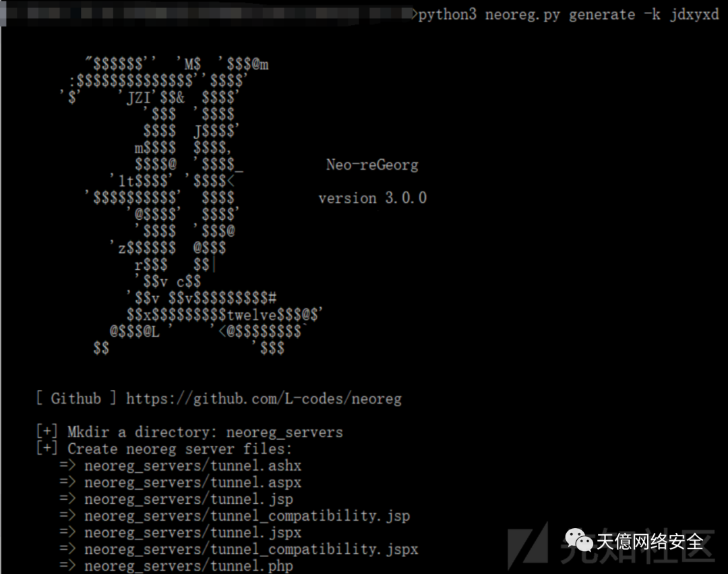Select the neoreg_servers/tunnel.ashx line
This screenshot has width=728, height=574.
180,465
